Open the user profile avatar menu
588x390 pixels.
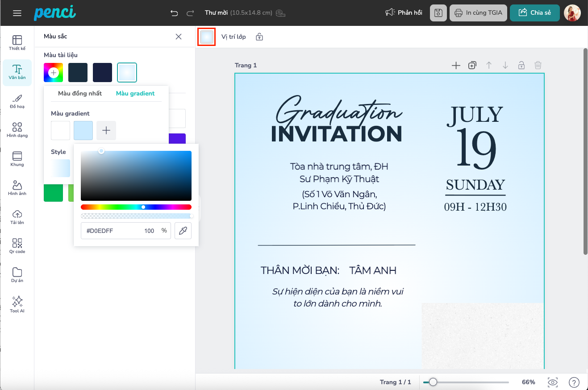[x=572, y=13]
